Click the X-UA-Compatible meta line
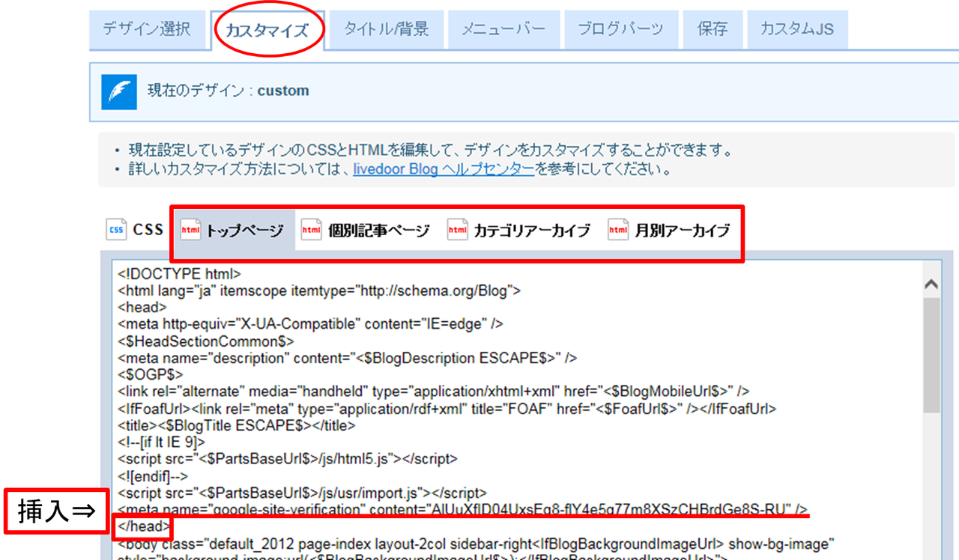959x560 pixels. [x=310, y=323]
